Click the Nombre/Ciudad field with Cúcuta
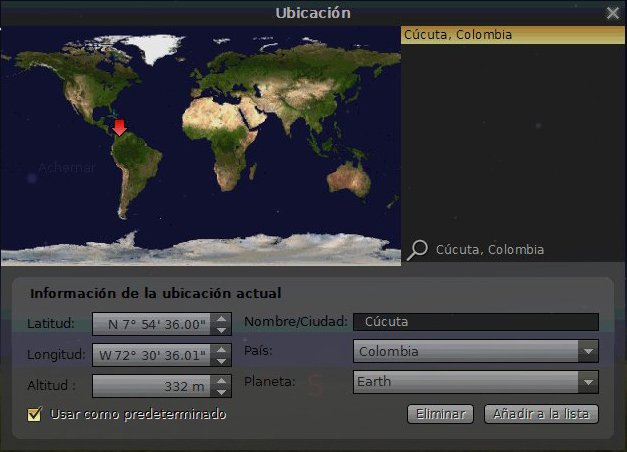This screenshot has width=627, height=452. click(476, 322)
